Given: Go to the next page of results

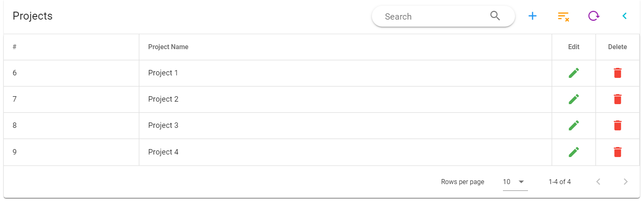Looking at the screenshot, I should [625, 182].
